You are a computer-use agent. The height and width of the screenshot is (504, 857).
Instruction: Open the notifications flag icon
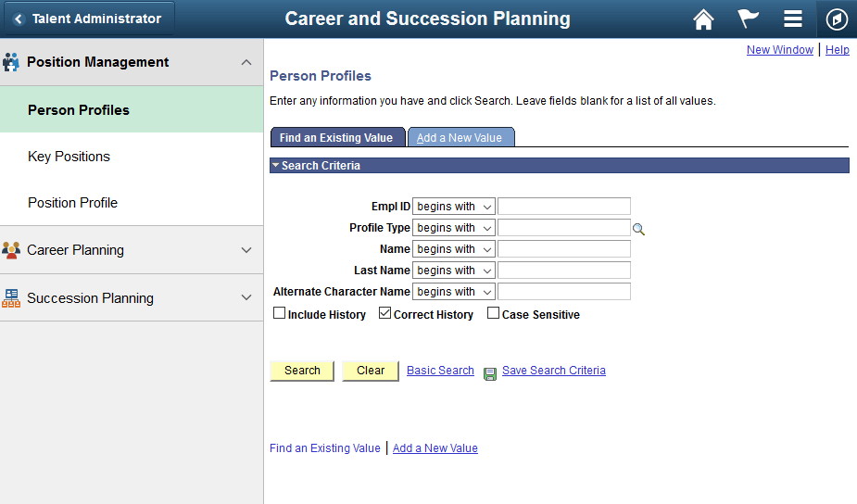(x=748, y=19)
